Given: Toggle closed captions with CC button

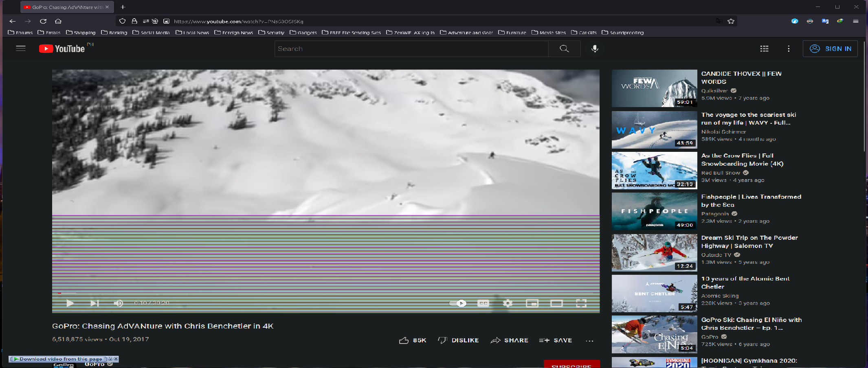Looking at the screenshot, I should tap(483, 303).
